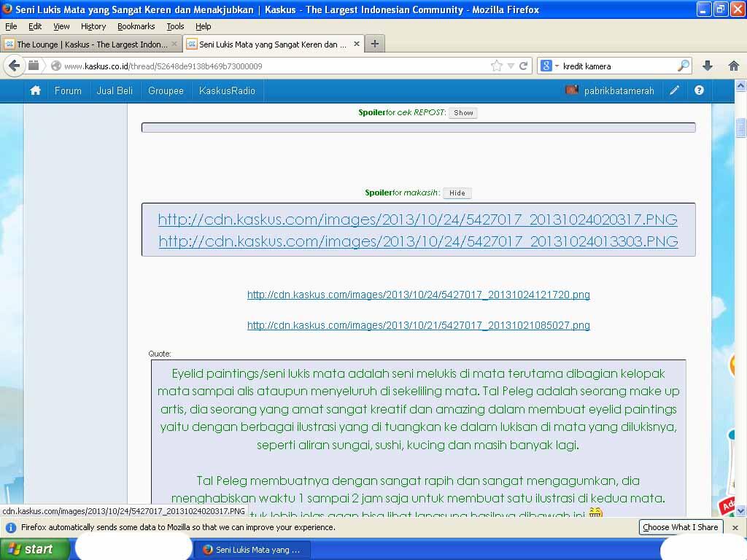Screen dimensions: 747x560
Task: Open the Forum navigation link
Action: tap(68, 90)
